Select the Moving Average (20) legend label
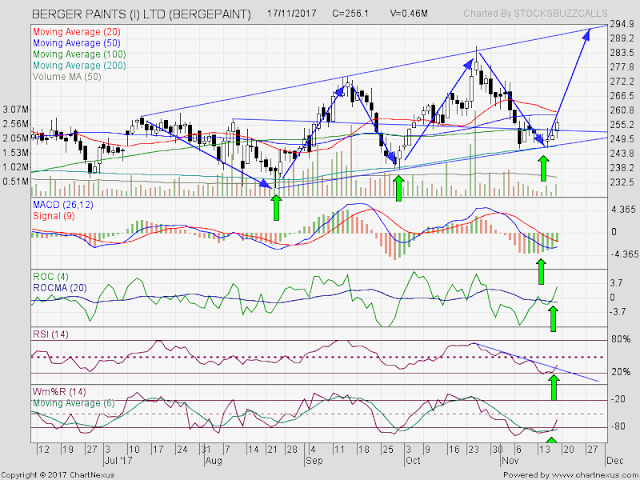Viewport: 640px width, 480px height. coord(76,31)
